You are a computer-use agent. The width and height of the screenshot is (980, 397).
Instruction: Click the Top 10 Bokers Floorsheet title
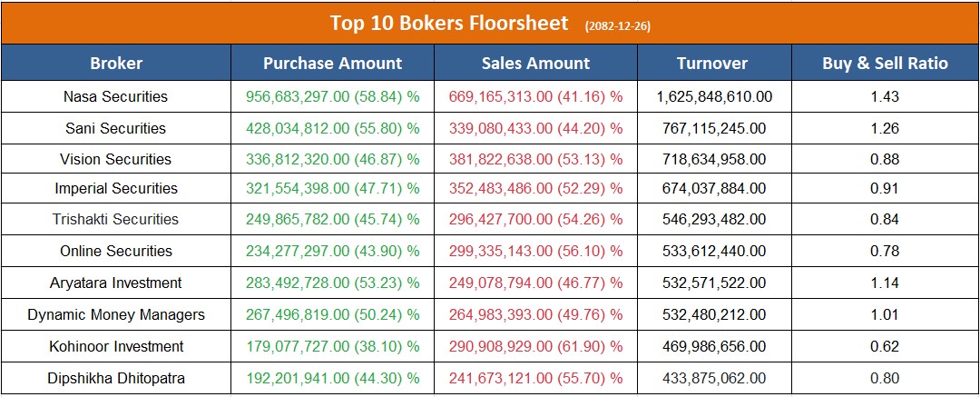[449, 23]
